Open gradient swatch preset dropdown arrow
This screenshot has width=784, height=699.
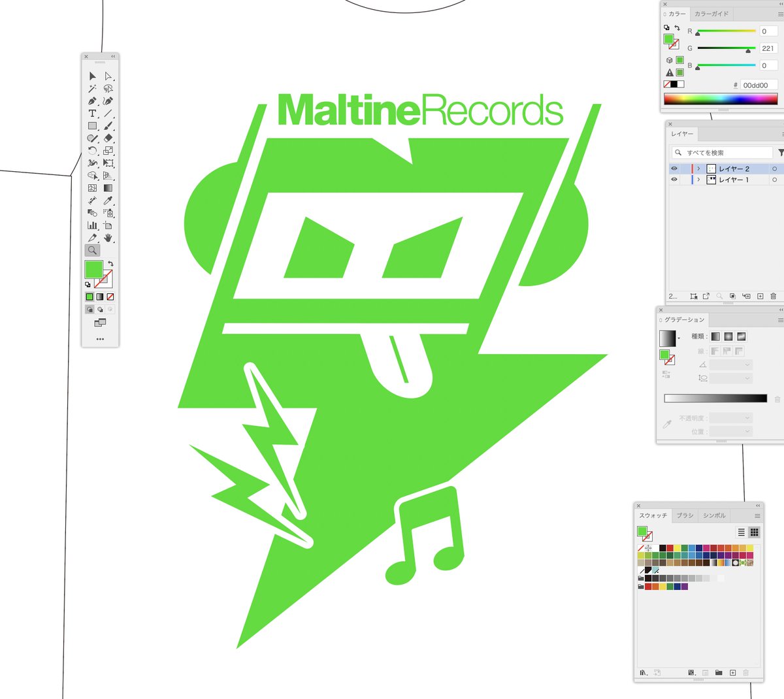click(x=679, y=338)
